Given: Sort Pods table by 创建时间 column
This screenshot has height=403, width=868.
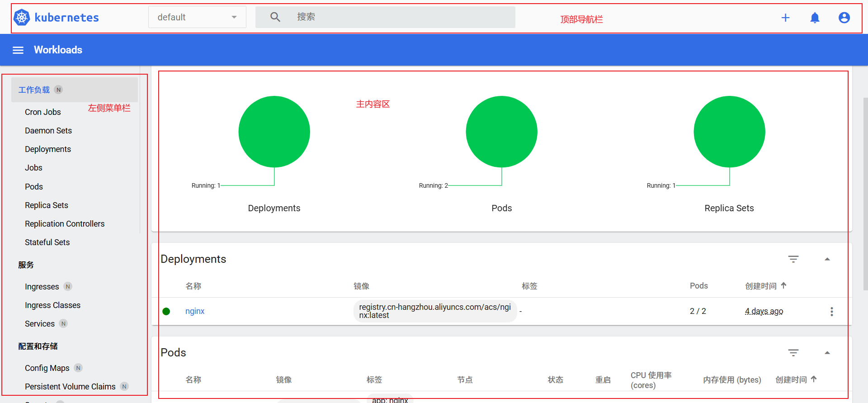Looking at the screenshot, I should (791, 380).
